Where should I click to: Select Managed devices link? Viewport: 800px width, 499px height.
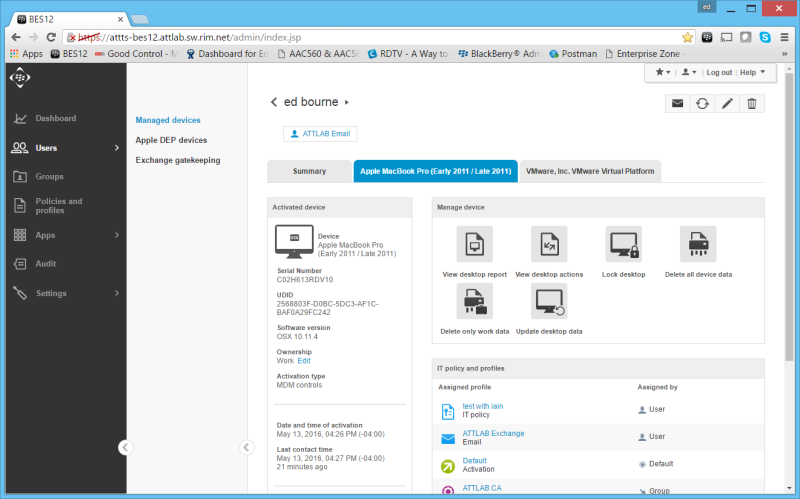(168, 120)
